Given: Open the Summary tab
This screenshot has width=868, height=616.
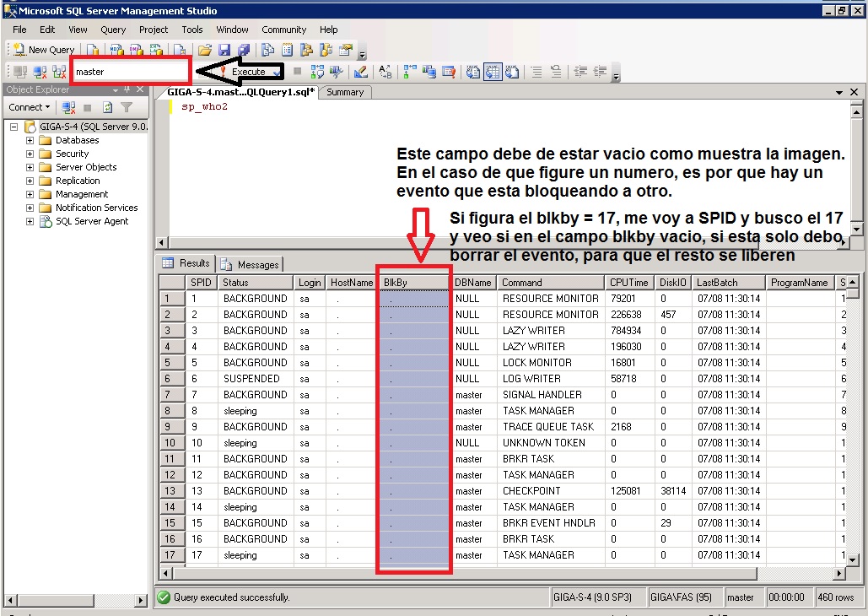Looking at the screenshot, I should pyautogui.click(x=345, y=92).
